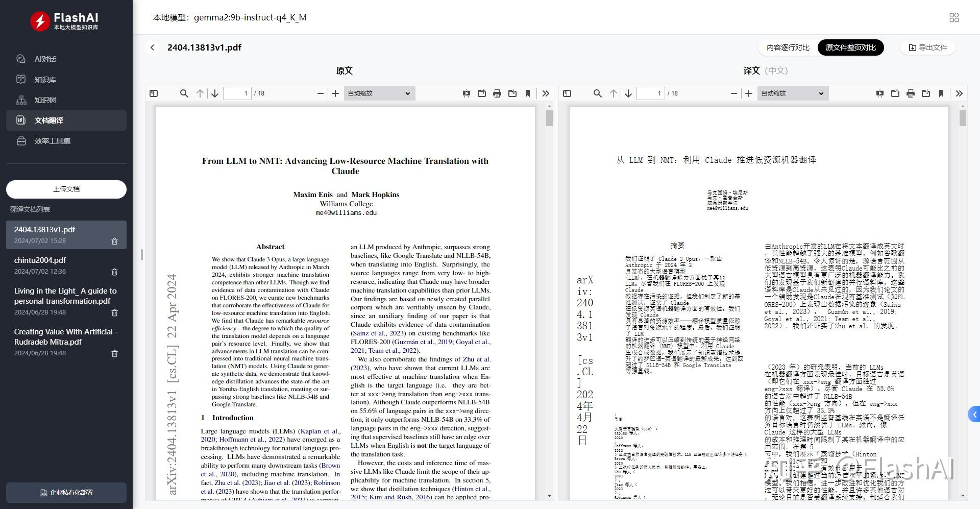The width and height of the screenshot is (980, 509).
Task: Expand more tools in 原文 viewer toolbar
Action: tap(546, 93)
